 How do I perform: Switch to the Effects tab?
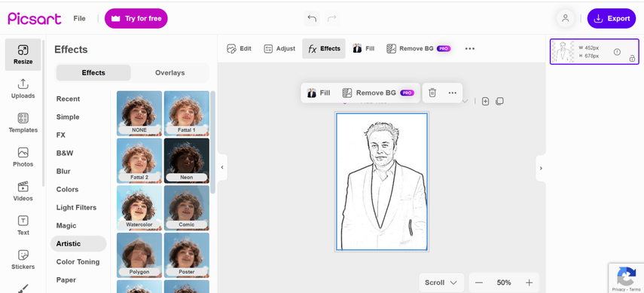(x=93, y=73)
